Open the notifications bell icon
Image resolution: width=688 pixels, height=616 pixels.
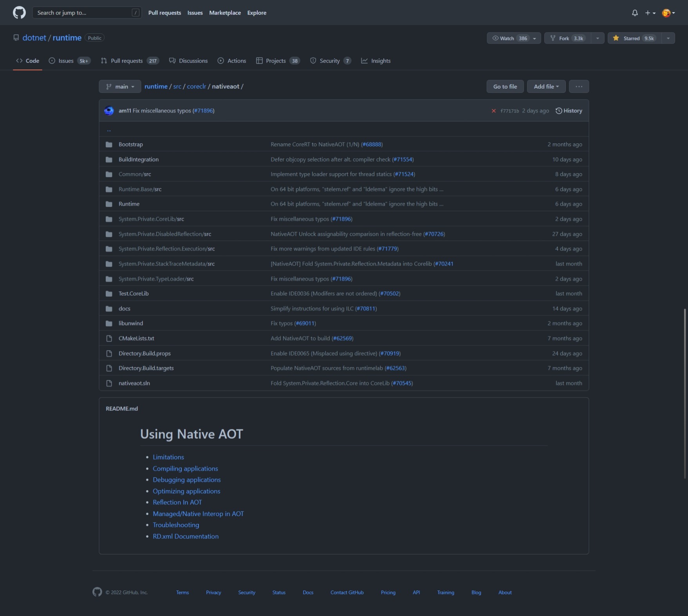pos(635,13)
